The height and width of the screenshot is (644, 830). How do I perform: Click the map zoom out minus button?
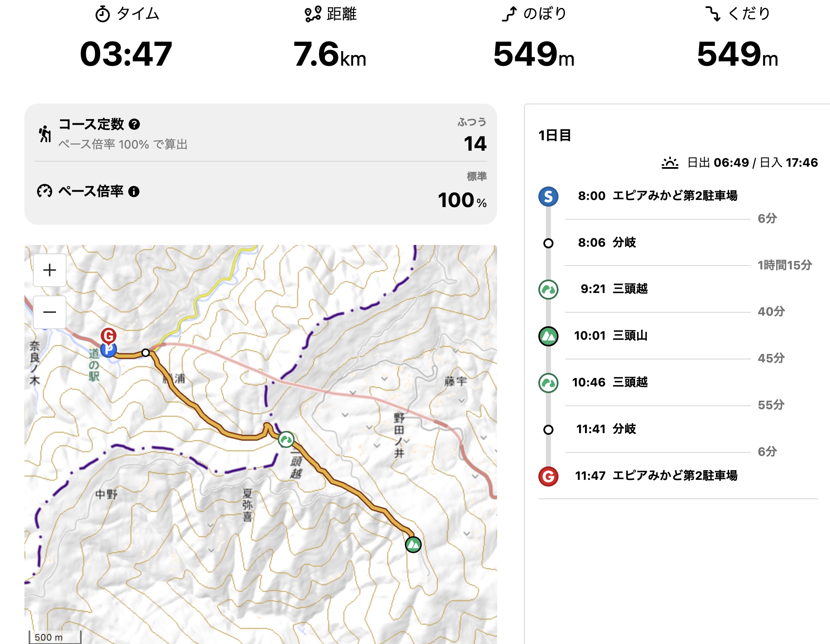coord(50,312)
